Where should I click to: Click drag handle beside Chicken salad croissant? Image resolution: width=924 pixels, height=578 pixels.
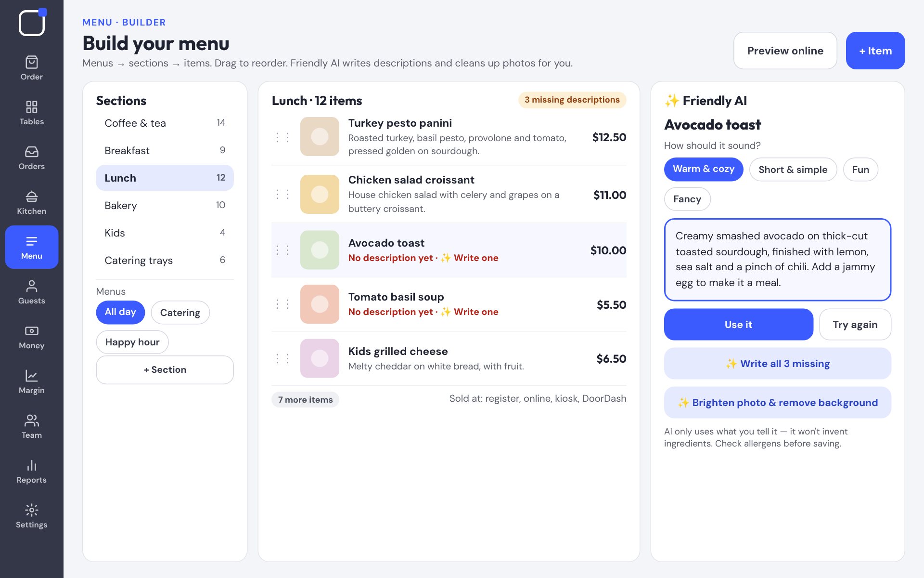tap(282, 194)
